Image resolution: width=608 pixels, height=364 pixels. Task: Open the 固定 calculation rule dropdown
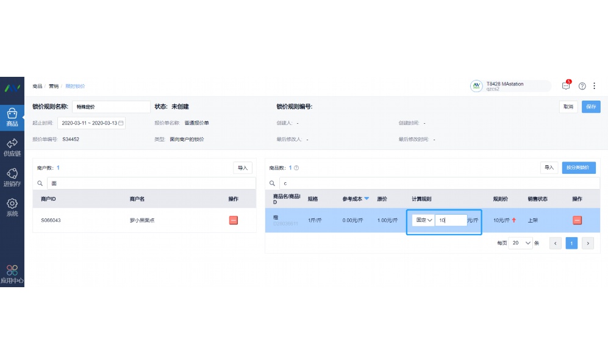(423, 220)
